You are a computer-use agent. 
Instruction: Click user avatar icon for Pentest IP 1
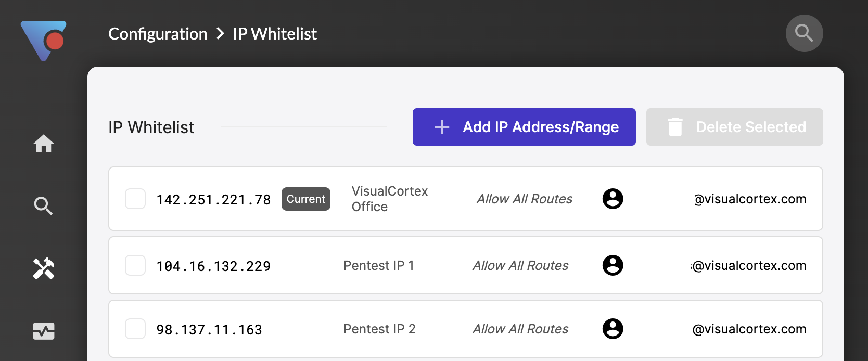pos(612,265)
